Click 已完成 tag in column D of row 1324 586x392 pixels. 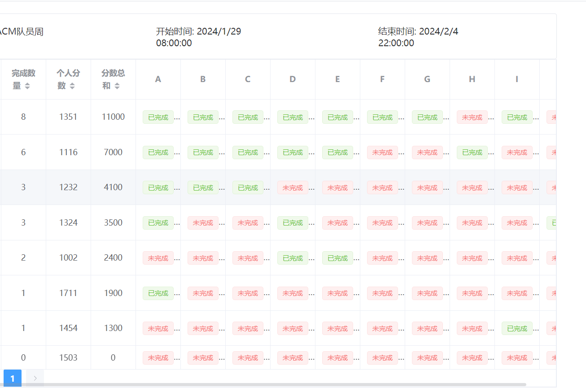point(293,223)
